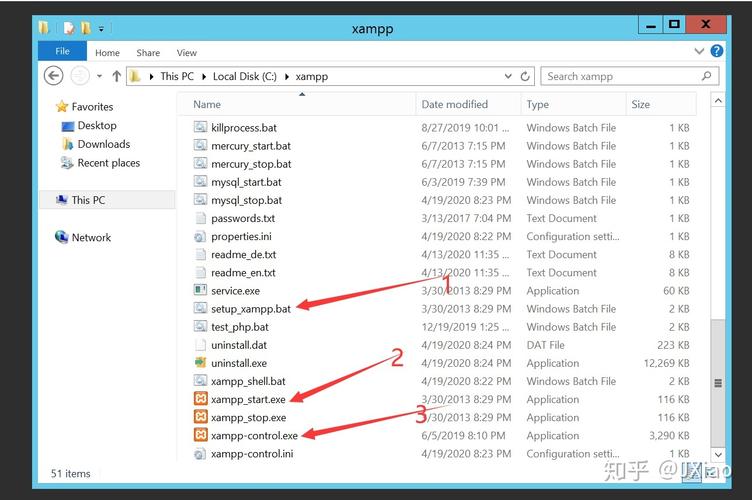Select the uninstall.exe file name
Screen dimensions: 752x500
(x=239, y=363)
